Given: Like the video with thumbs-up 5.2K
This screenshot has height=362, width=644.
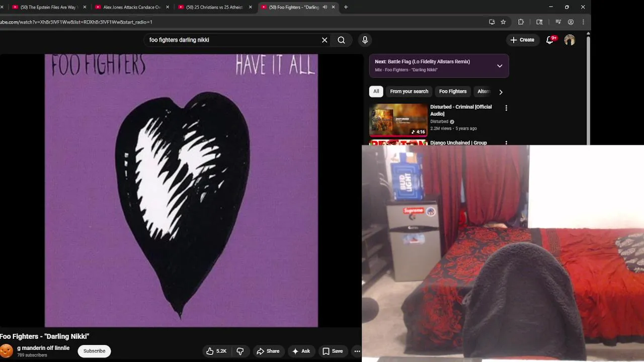Looking at the screenshot, I should pyautogui.click(x=216, y=351).
